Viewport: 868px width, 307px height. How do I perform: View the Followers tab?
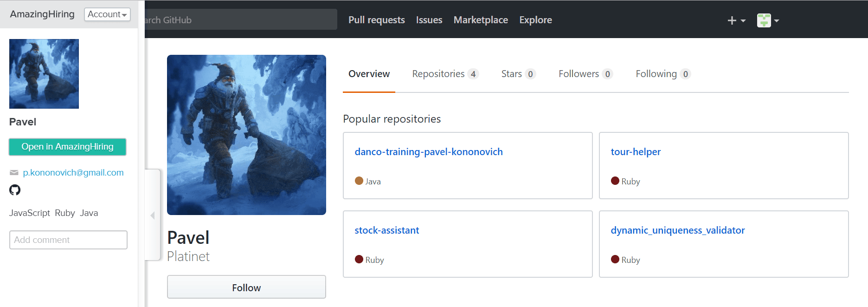[x=585, y=74]
